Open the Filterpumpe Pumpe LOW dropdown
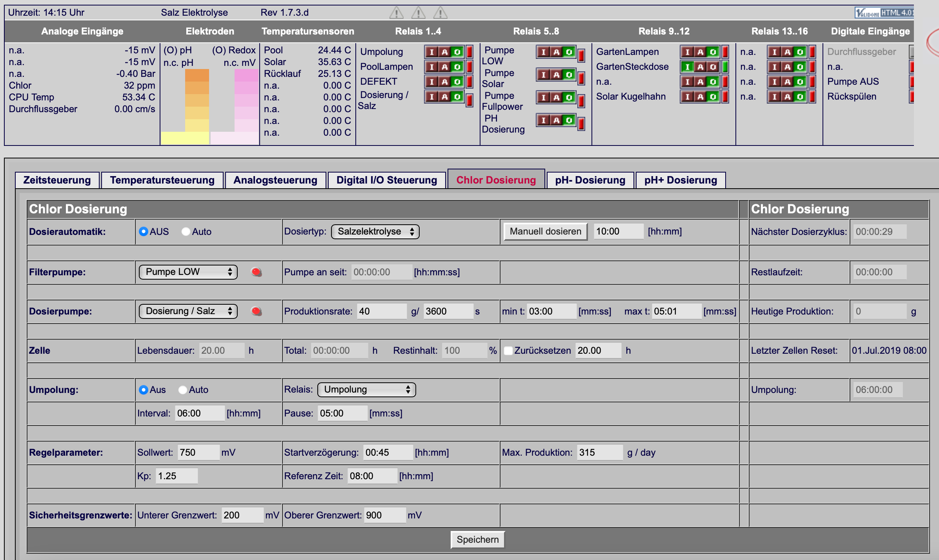This screenshot has height=560, width=939. click(x=188, y=272)
